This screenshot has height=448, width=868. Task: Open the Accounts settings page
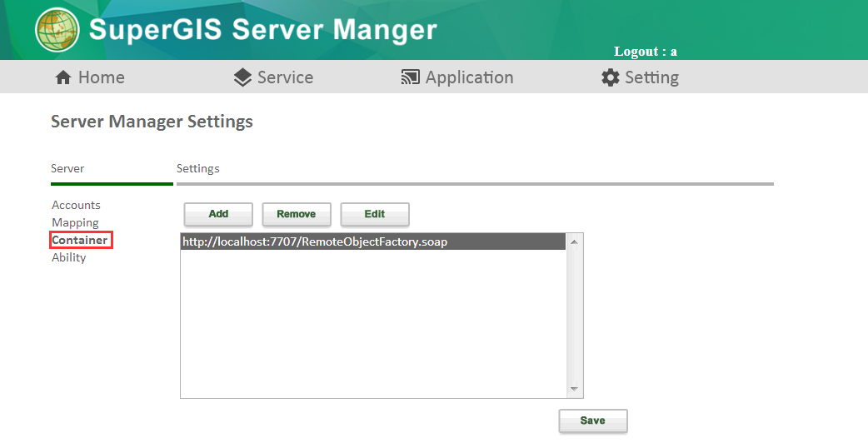pyautogui.click(x=77, y=205)
